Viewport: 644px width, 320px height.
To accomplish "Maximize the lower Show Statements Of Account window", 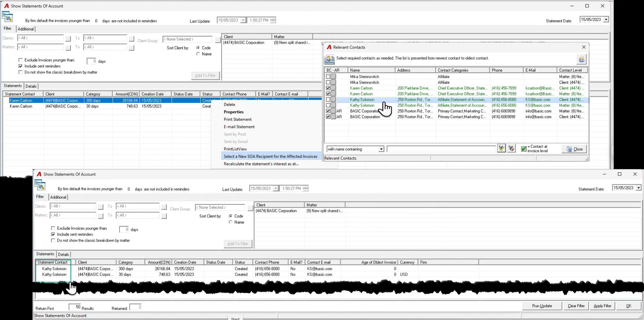I will tap(619, 174).
